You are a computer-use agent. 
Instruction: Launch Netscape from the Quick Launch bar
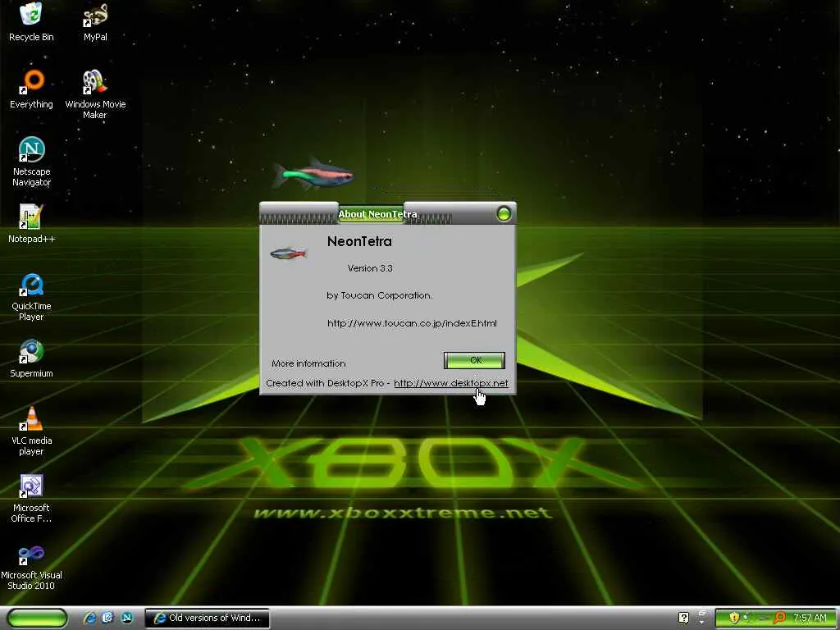(x=127, y=618)
